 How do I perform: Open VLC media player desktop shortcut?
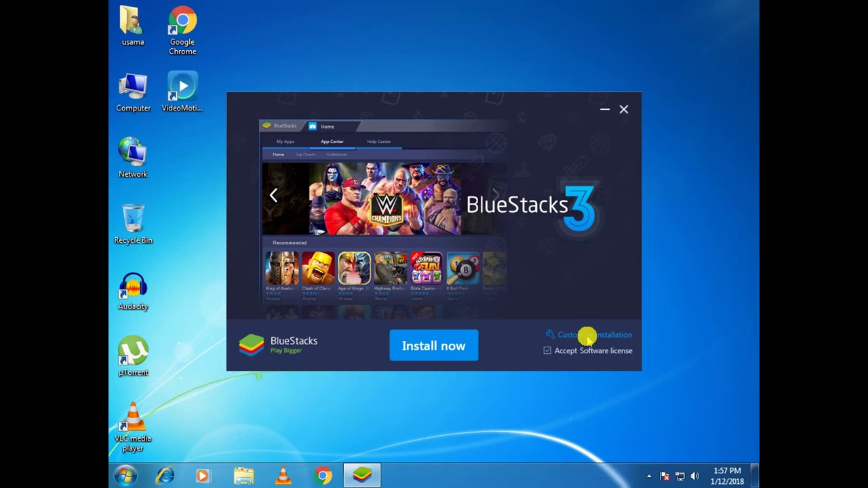pos(133,427)
